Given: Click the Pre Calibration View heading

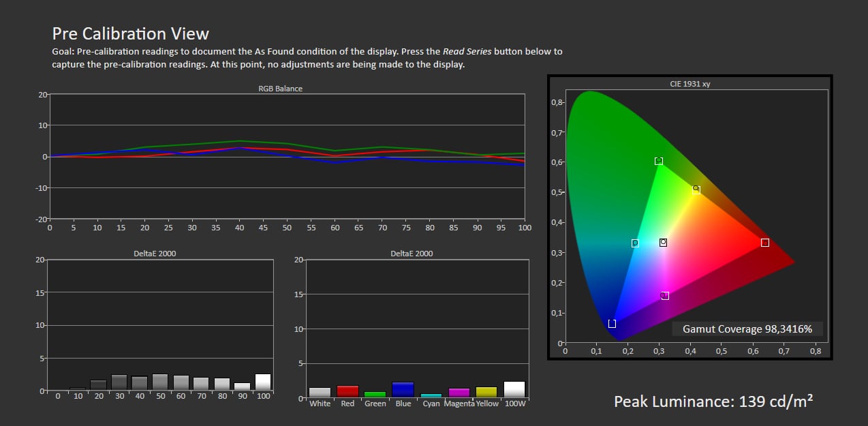Looking at the screenshot, I should click(x=131, y=33).
